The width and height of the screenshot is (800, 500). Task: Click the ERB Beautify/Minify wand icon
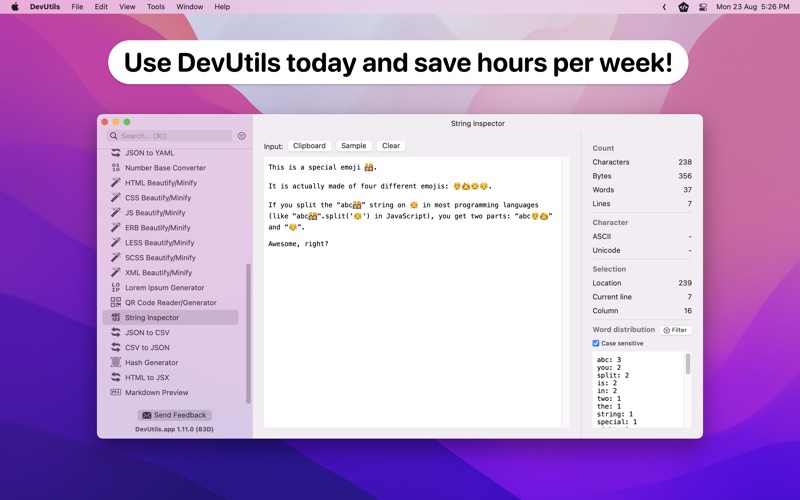point(116,228)
